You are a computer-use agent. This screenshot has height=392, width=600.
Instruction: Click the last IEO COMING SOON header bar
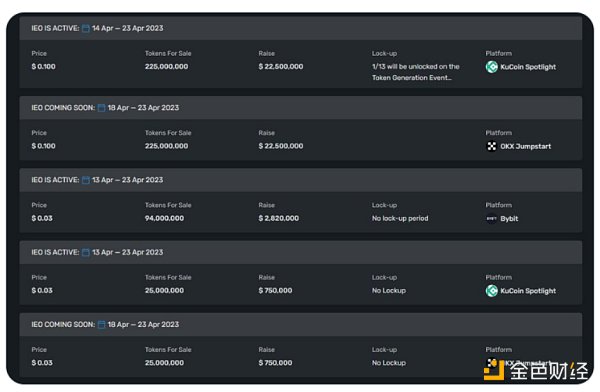(300, 325)
